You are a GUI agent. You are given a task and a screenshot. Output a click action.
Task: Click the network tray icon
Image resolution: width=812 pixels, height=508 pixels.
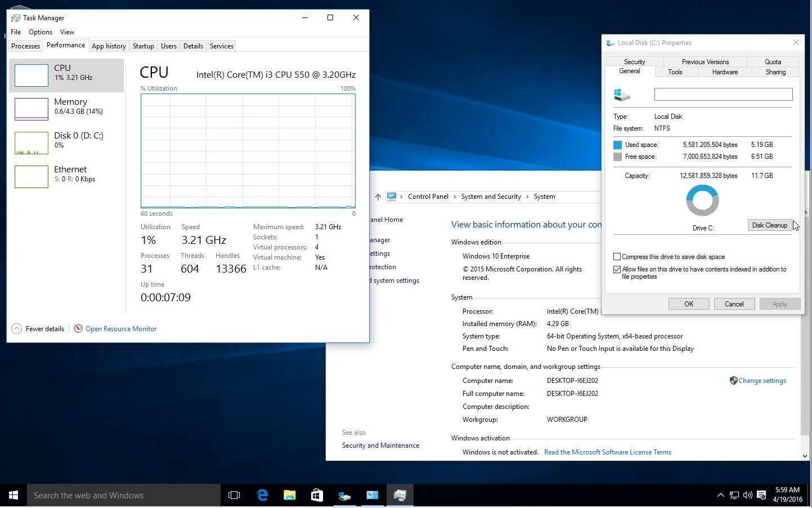(x=734, y=496)
